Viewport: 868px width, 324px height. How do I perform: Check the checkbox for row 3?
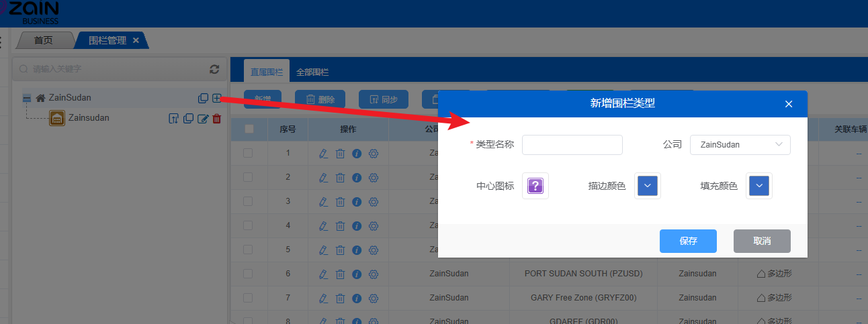click(248, 201)
